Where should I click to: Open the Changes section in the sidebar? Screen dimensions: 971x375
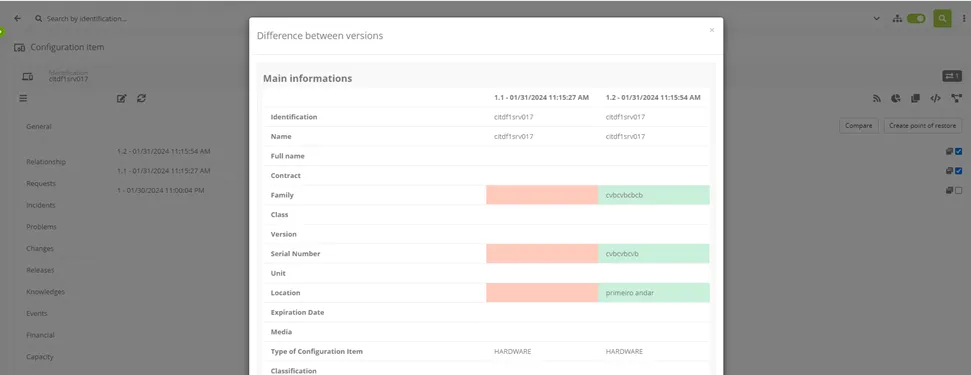pyautogui.click(x=40, y=248)
